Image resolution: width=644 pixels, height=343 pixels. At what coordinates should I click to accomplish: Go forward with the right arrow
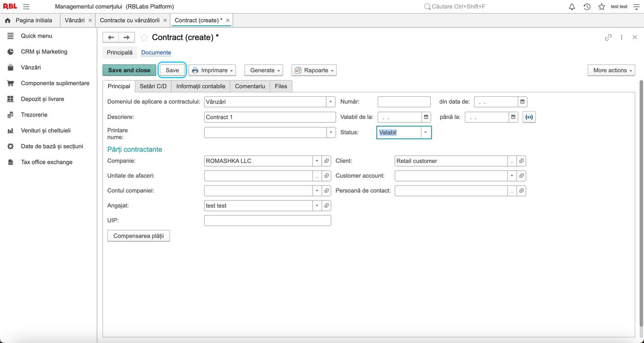127,37
